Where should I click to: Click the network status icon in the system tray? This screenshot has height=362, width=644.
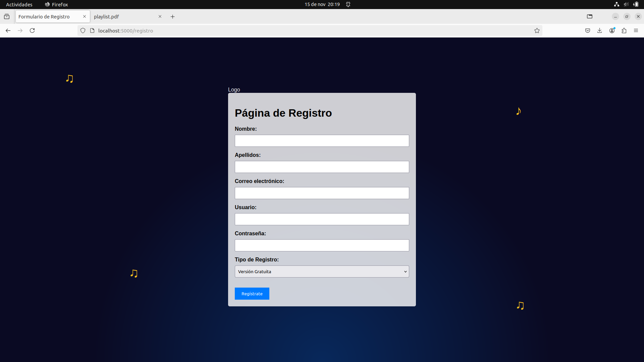[616, 4]
